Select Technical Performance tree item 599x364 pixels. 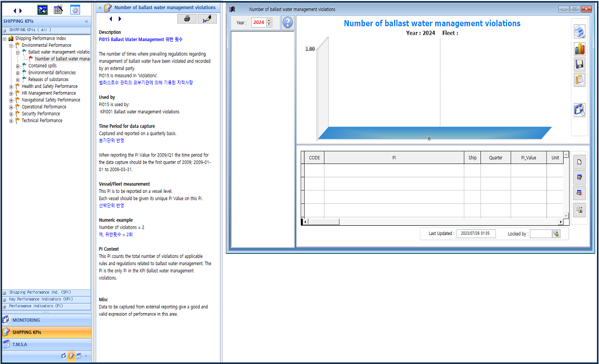click(42, 121)
